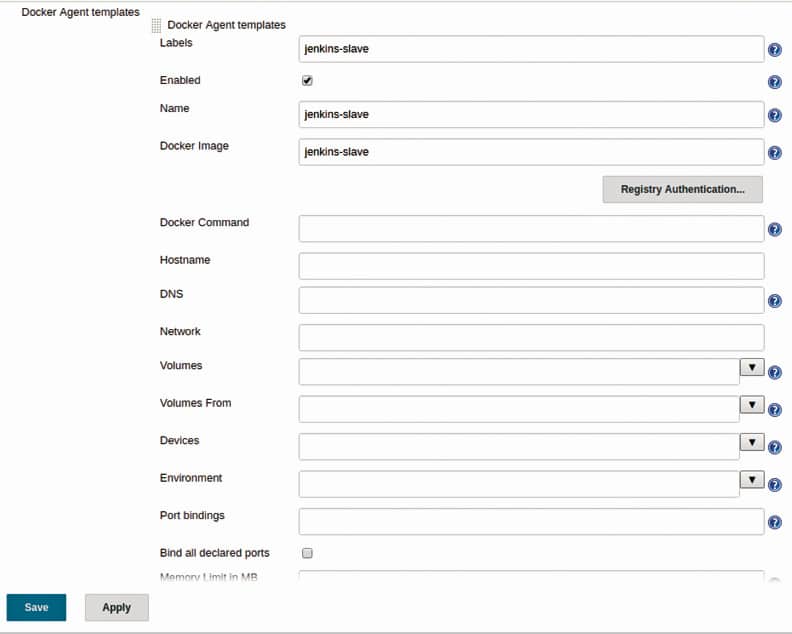The image size is (792, 634).
Task: Open help for Docker Command field
Action: (x=774, y=230)
